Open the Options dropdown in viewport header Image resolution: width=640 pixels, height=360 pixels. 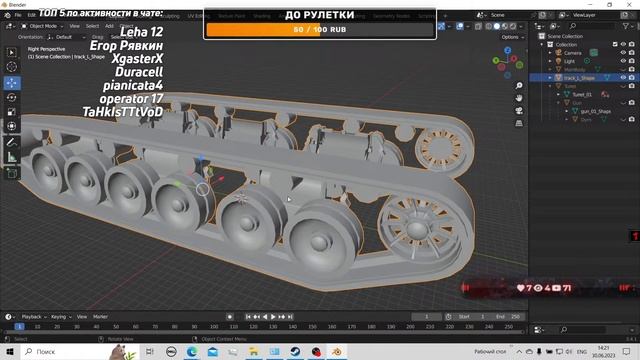pyautogui.click(x=512, y=37)
